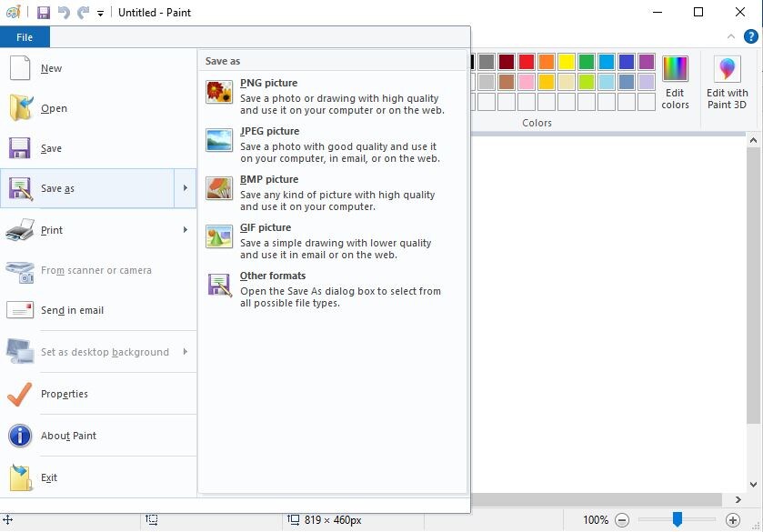Click the zoom out minus icon
Screen dimensions: 763x532
click(x=622, y=520)
